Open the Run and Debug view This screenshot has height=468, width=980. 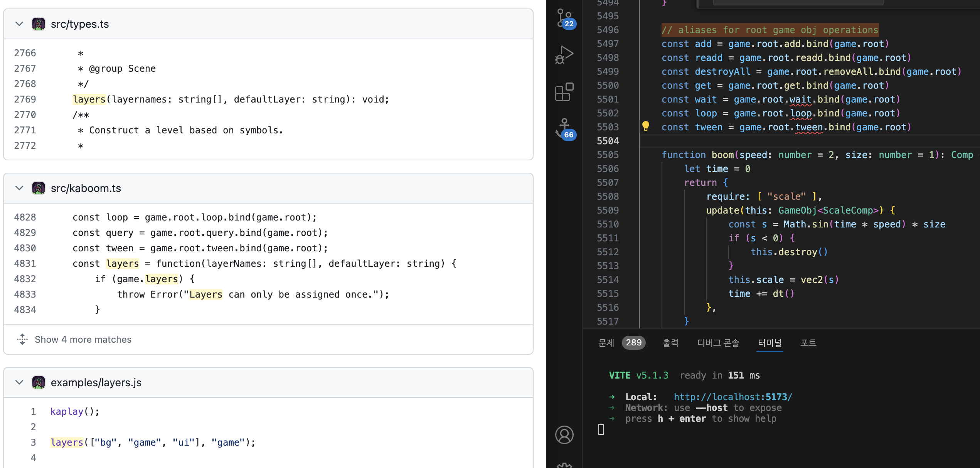[564, 55]
